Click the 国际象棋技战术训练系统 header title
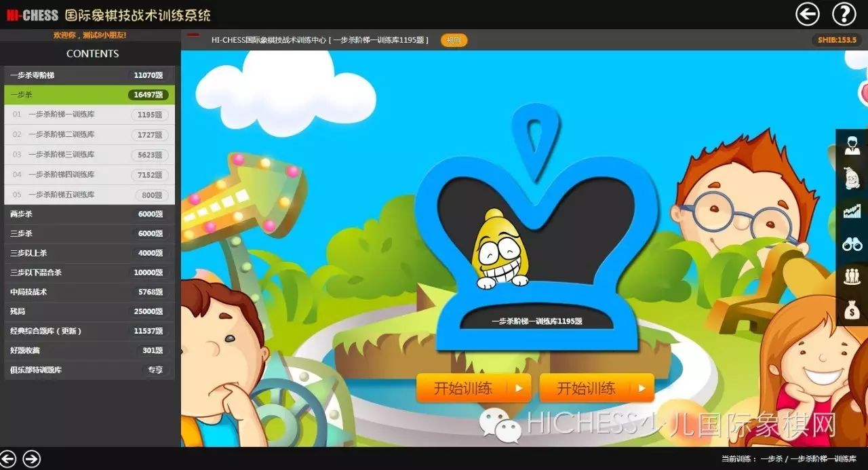Screen dimensions: 868x470 138,14
